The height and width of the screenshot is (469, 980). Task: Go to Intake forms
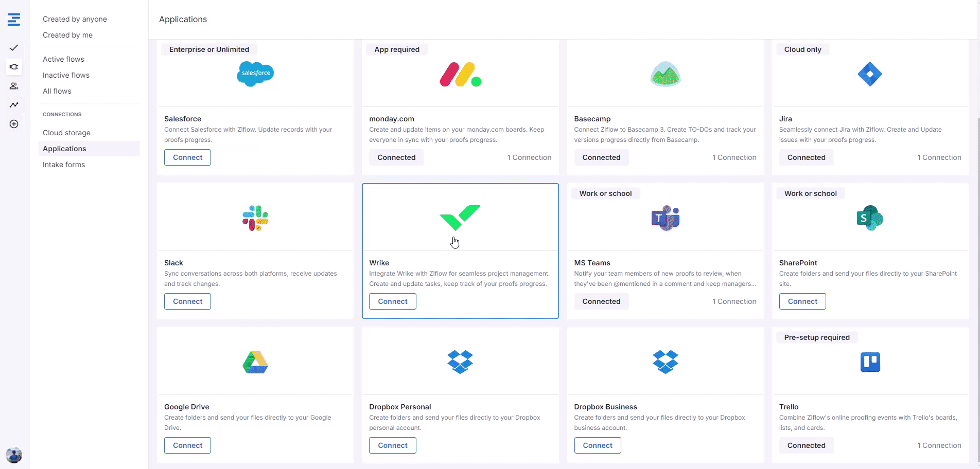tap(64, 165)
